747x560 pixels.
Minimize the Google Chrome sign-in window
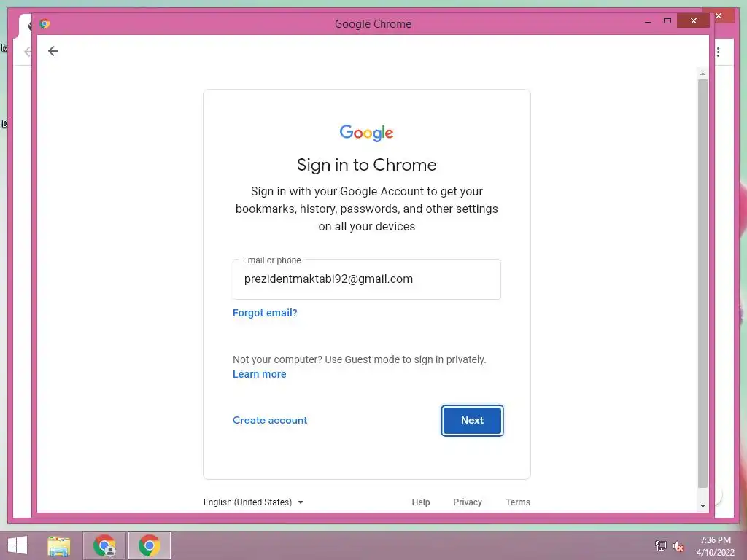(648, 21)
